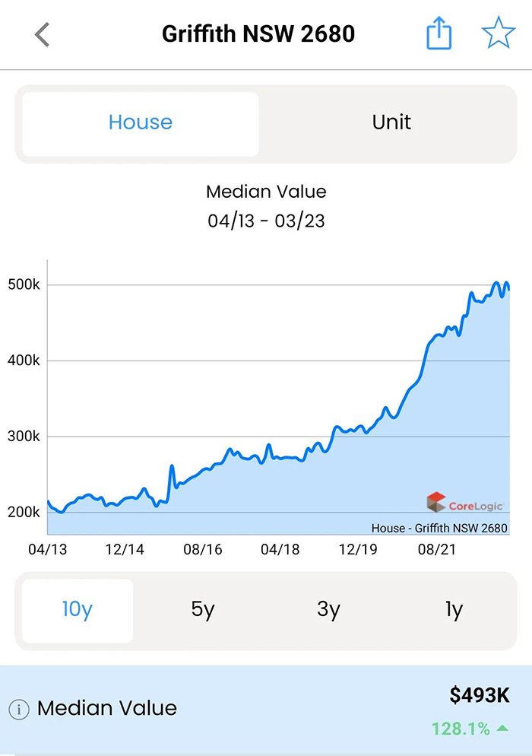Select the 3y time range
532x756 pixels.
click(328, 611)
